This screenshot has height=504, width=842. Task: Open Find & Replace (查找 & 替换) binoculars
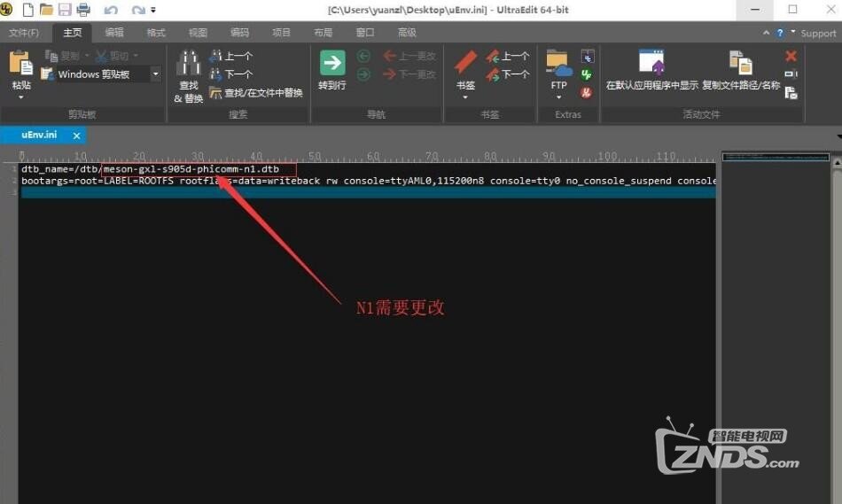point(189,76)
